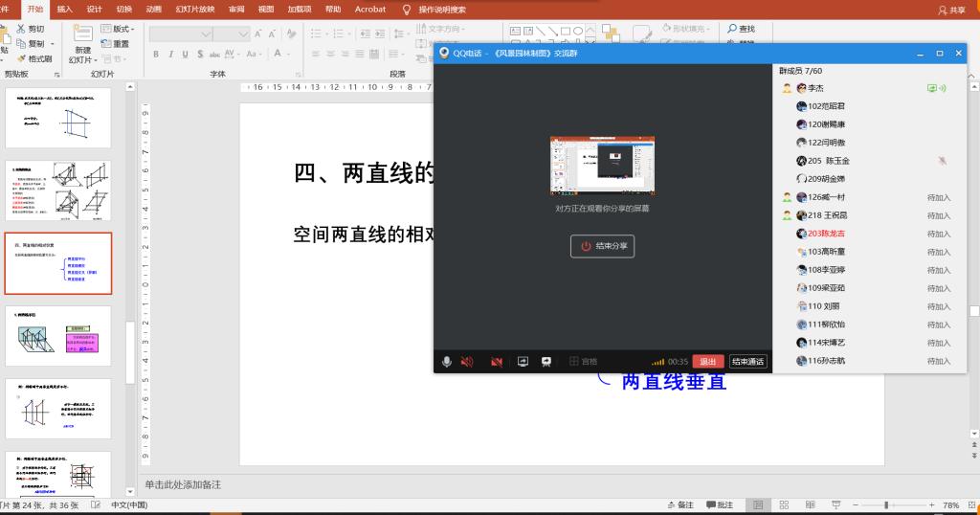The height and width of the screenshot is (515, 980).
Task: Unmute the speaker in QQ call
Action: pyautogui.click(x=467, y=362)
